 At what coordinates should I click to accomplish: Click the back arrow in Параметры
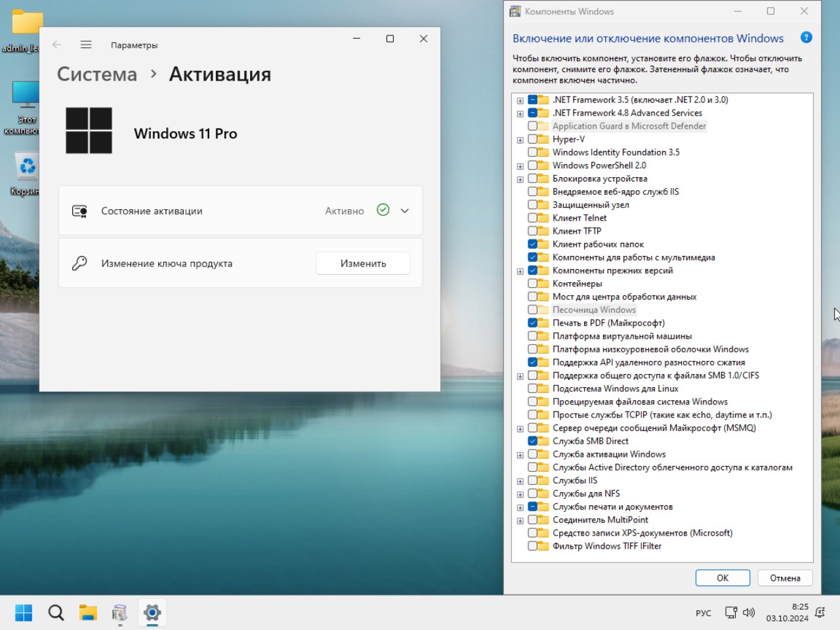click(x=56, y=45)
